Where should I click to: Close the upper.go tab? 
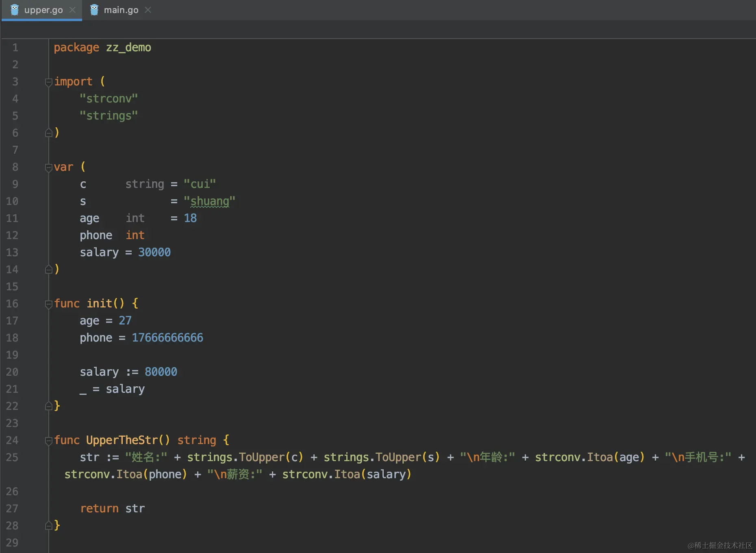pyautogui.click(x=72, y=10)
